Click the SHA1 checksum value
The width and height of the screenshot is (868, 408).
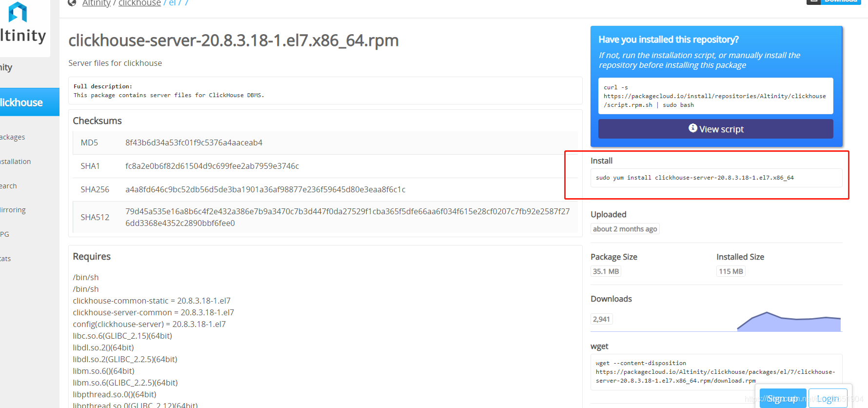212,166
